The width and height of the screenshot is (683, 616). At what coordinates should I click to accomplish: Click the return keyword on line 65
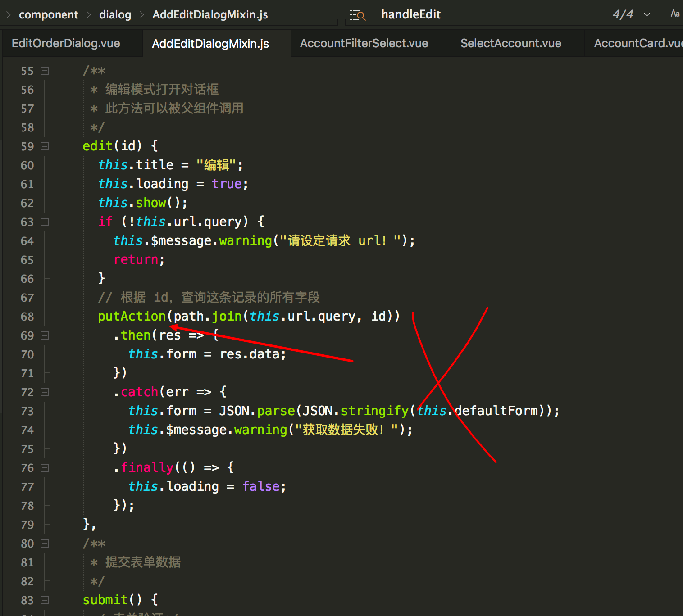pos(136,259)
